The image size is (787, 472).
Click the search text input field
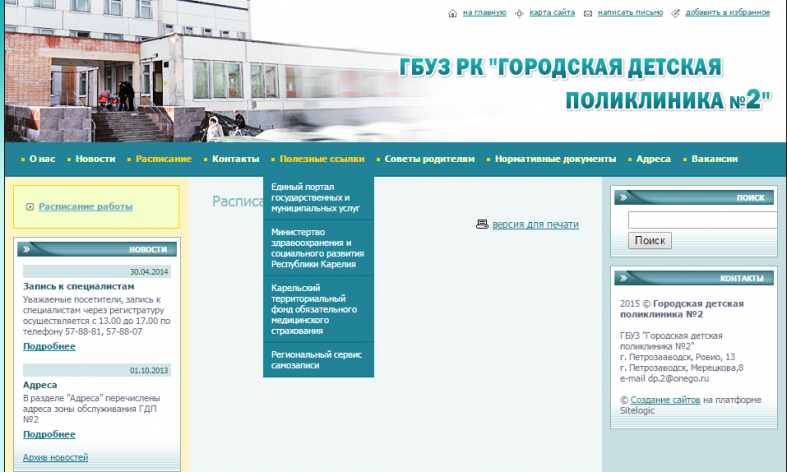[x=702, y=221]
